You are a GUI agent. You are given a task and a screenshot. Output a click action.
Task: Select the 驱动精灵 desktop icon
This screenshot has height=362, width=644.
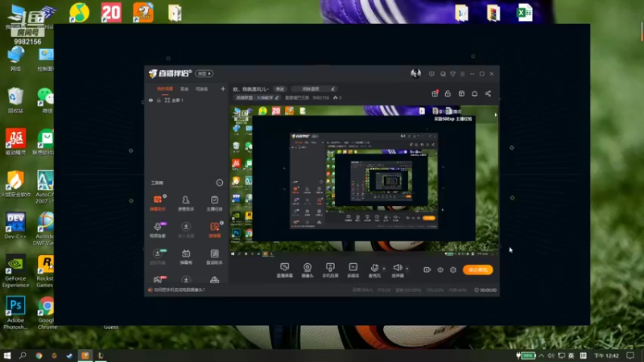point(15,142)
